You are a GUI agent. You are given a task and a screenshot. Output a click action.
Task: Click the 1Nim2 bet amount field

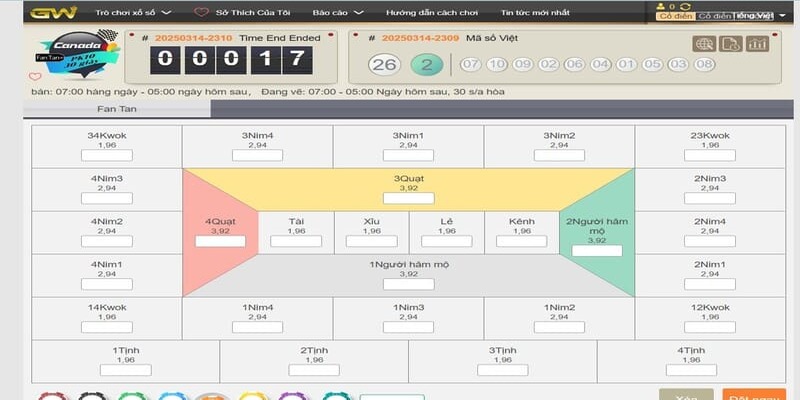pyautogui.click(x=559, y=327)
